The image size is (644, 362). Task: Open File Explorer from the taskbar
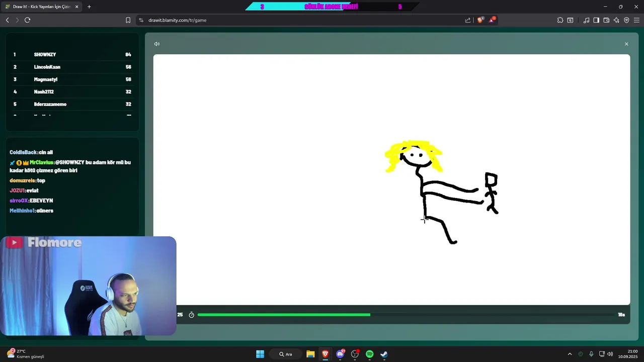point(310,354)
